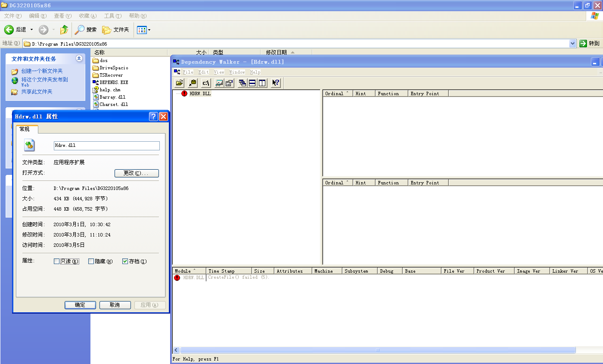Collapse the 文件和文件夹任务 panel chevron

[x=79, y=58]
